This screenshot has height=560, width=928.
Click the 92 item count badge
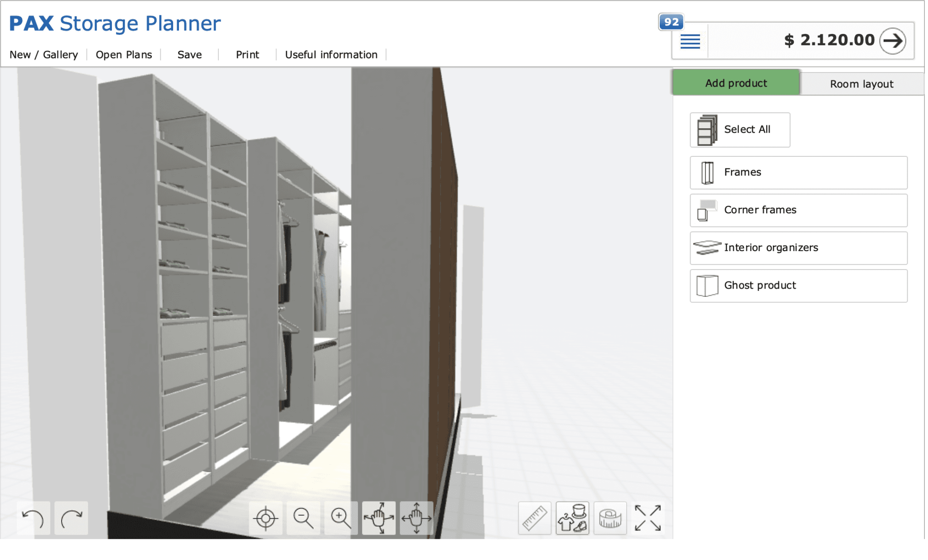click(672, 22)
